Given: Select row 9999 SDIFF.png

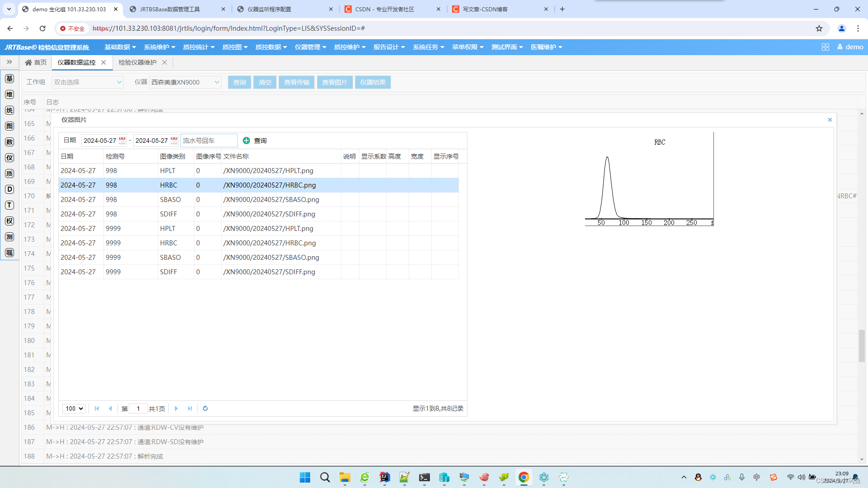Looking at the screenshot, I should 259,272.
